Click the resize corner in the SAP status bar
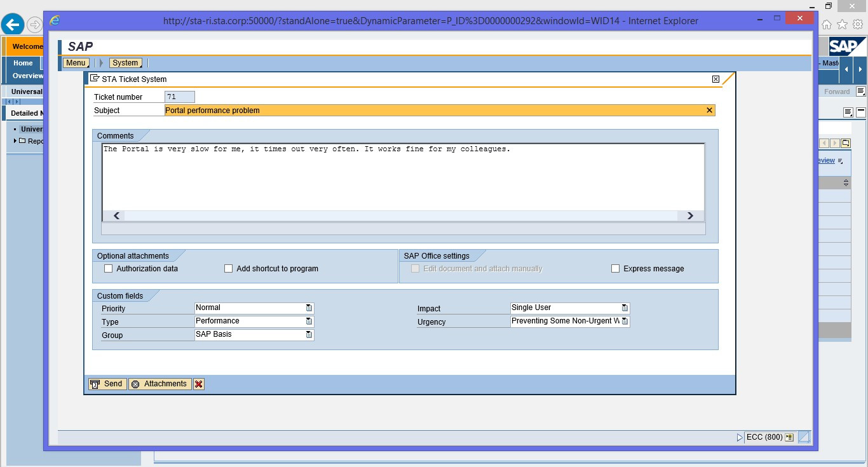This screenshot has width=868, height=467. point(804,437)
